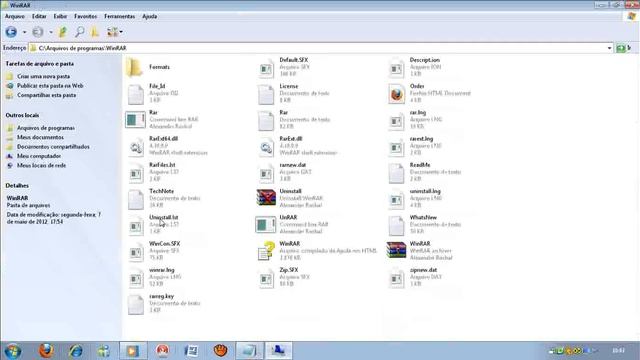The height and width of the screenshot is (360, 640).
Task: Click Compartilhar esta pasta link
Action: click(47, 95)
